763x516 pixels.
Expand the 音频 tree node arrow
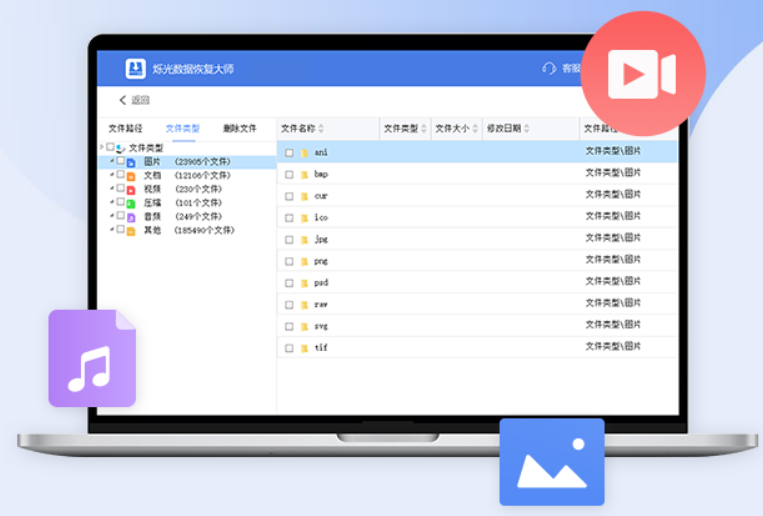point(112,215)
